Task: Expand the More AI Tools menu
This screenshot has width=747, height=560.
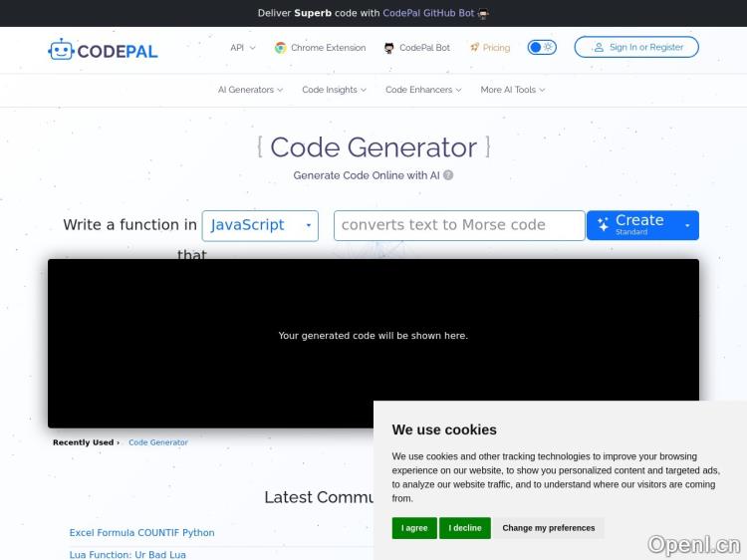Action: pyautogui.click(x=512, y=90)
